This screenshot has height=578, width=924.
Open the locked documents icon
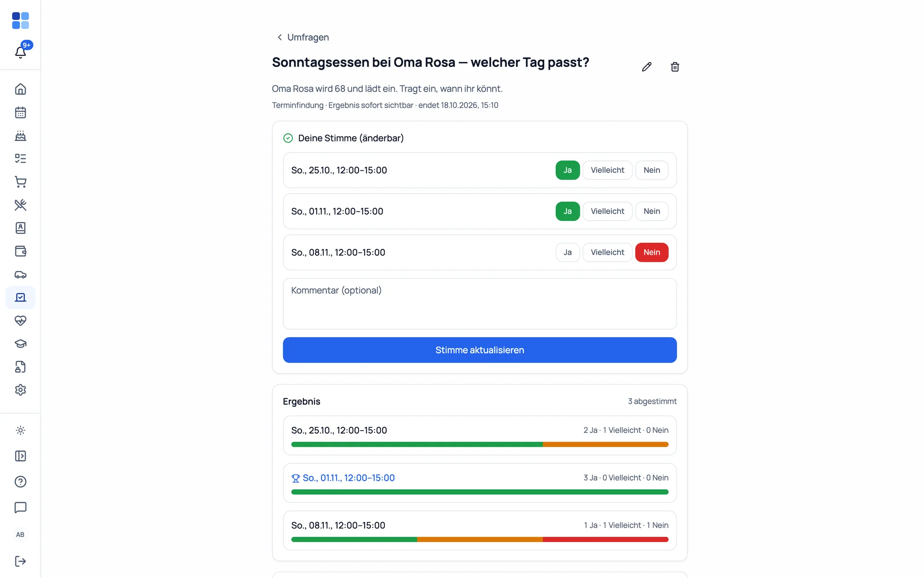(x=20, y=367)
